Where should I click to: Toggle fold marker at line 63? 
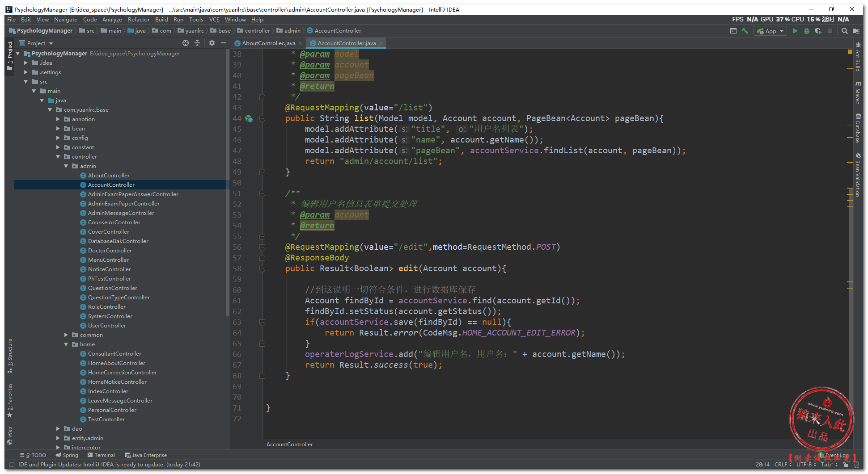263,322
